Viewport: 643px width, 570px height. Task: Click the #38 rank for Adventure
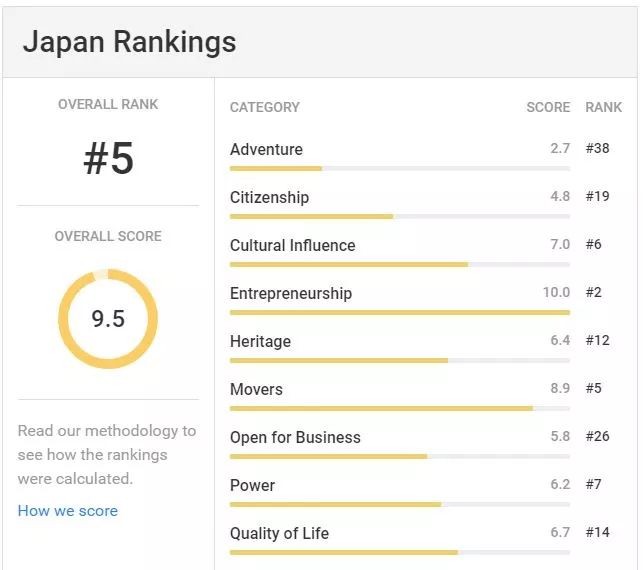pos(598,149)
